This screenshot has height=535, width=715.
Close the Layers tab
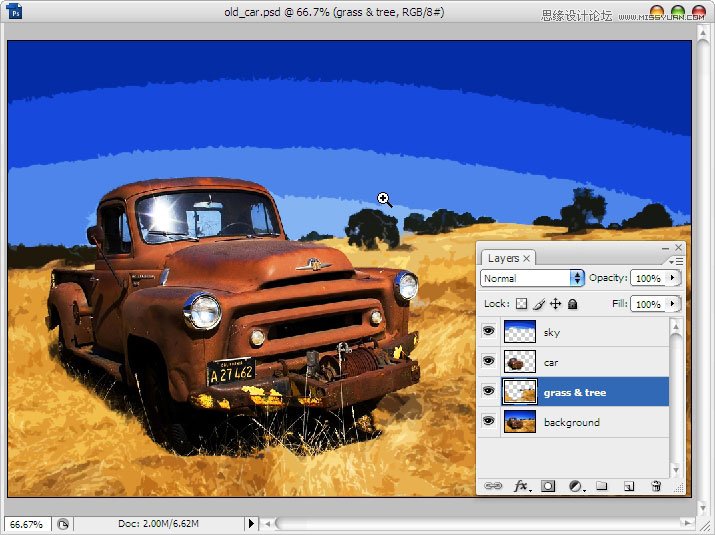click(x=527, y=258)
